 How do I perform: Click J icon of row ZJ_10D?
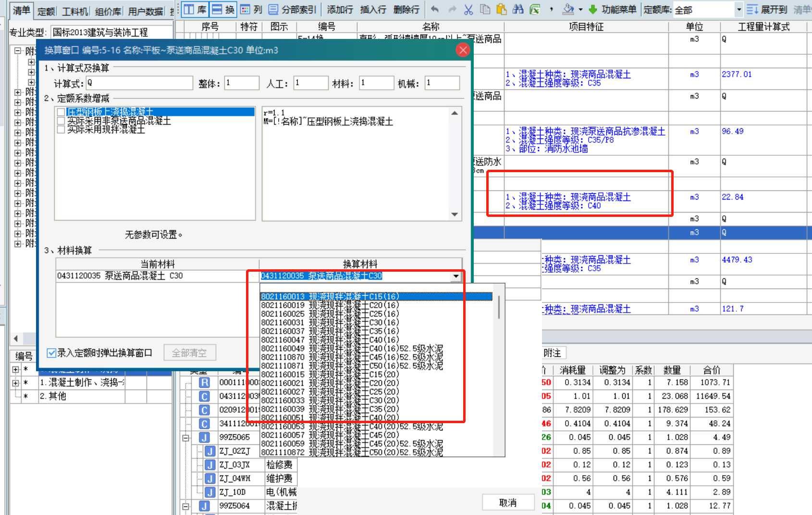[x=210, y=492]
